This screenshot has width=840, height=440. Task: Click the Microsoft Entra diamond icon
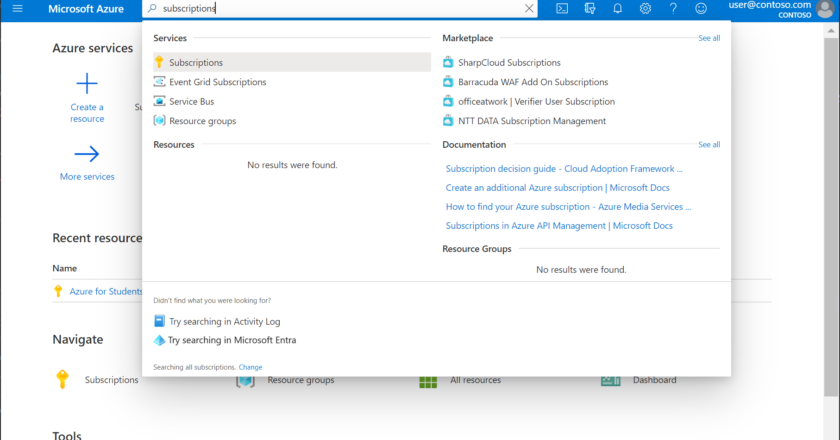pyautogui.click(x=159, y=340)
